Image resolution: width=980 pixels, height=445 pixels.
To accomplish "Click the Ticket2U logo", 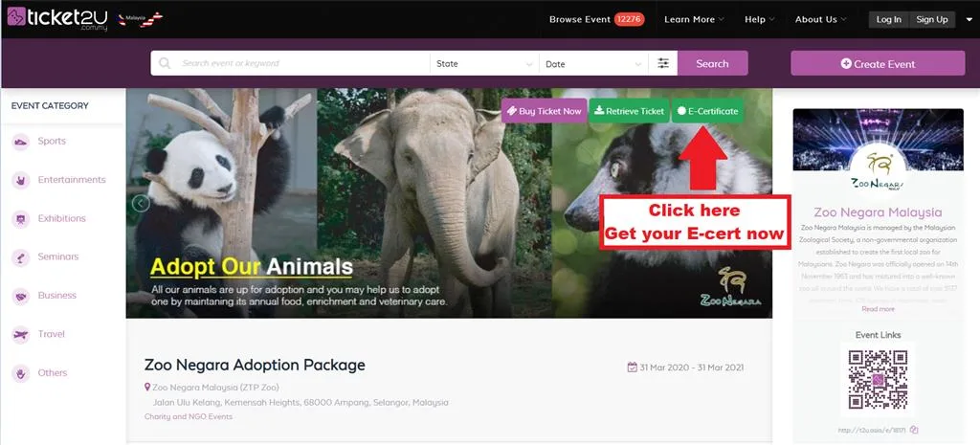I will [57, 19].
